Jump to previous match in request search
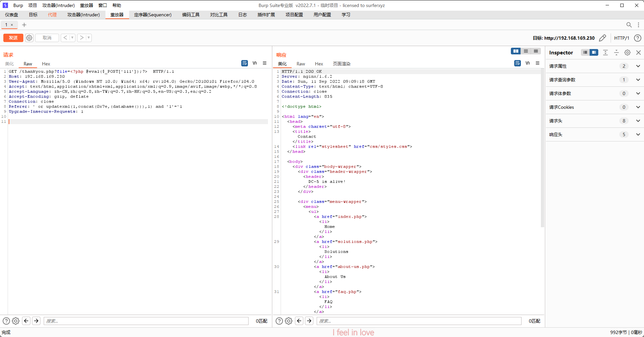This screenshot has width=644, height=337. [26, 321]
